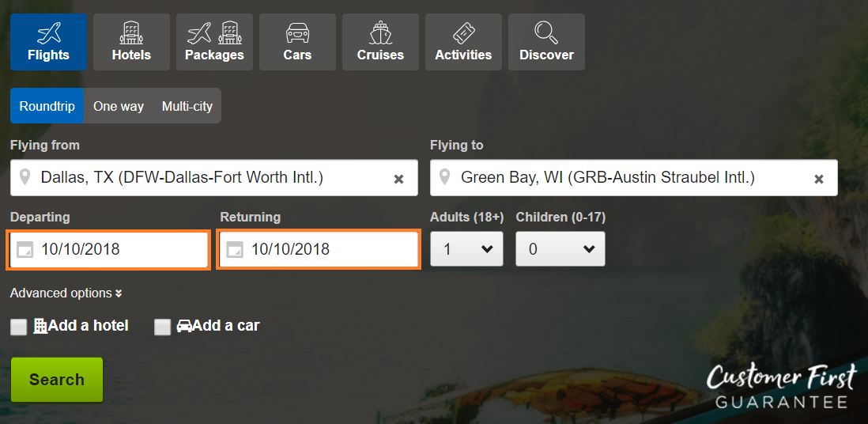Open the Packages plane and hotel tab
This screenshot has width=868, height=424.
tap(214, 42)
